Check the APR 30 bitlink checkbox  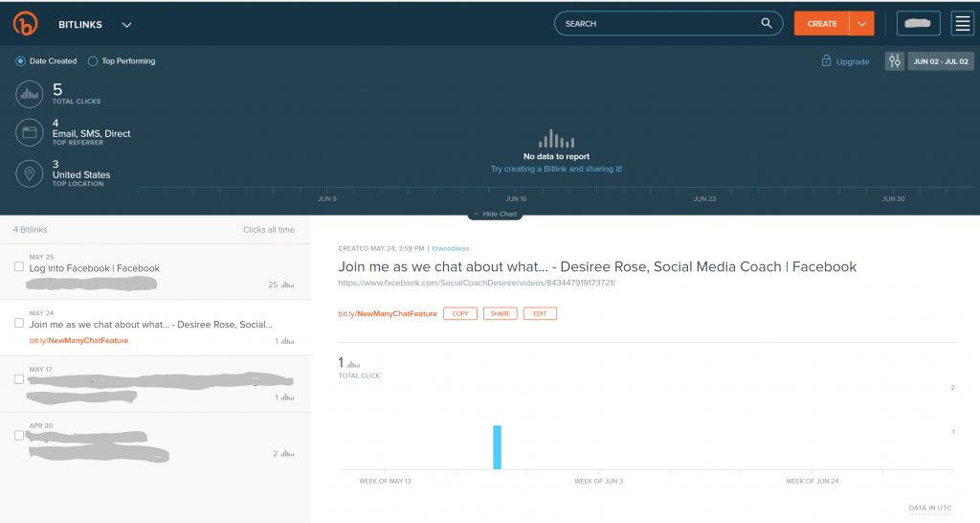tap(19, 436)
